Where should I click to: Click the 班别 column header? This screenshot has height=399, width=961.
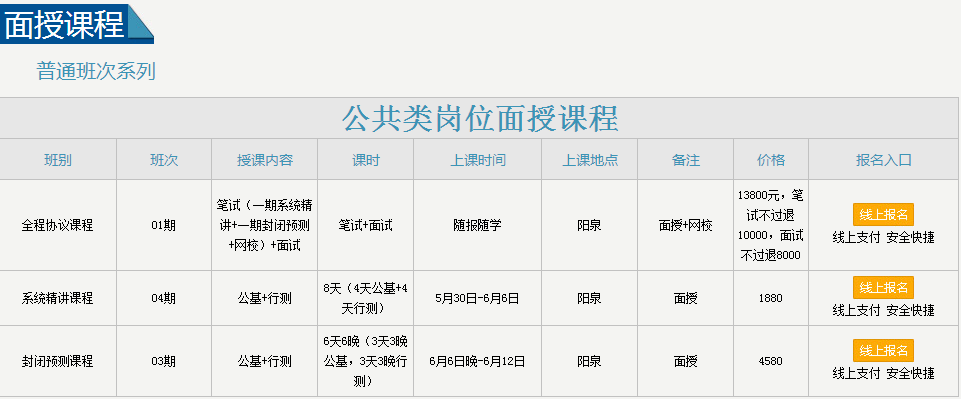coord(58,160)
